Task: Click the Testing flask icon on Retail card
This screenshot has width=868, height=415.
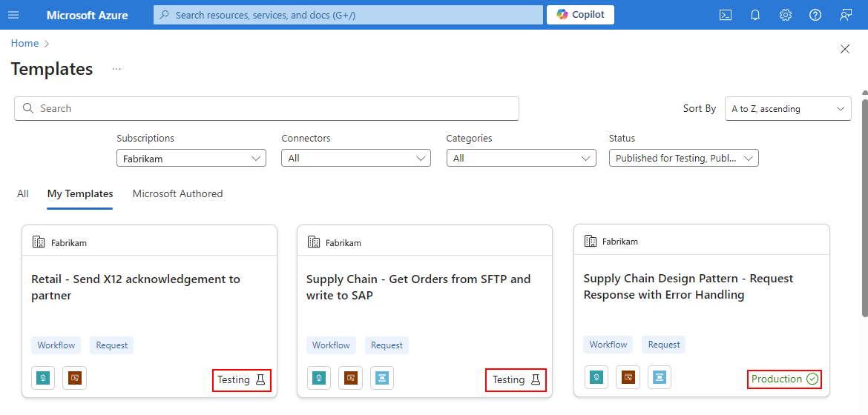Action: (x=260, y=379)
